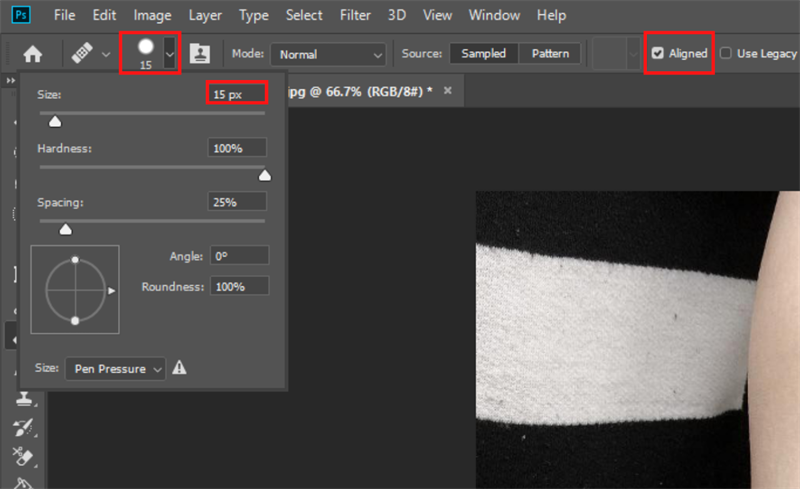The height and width of the screenshot is (489, 800).
Task: Click the Hardness slider handle
Action: point(265,175)
